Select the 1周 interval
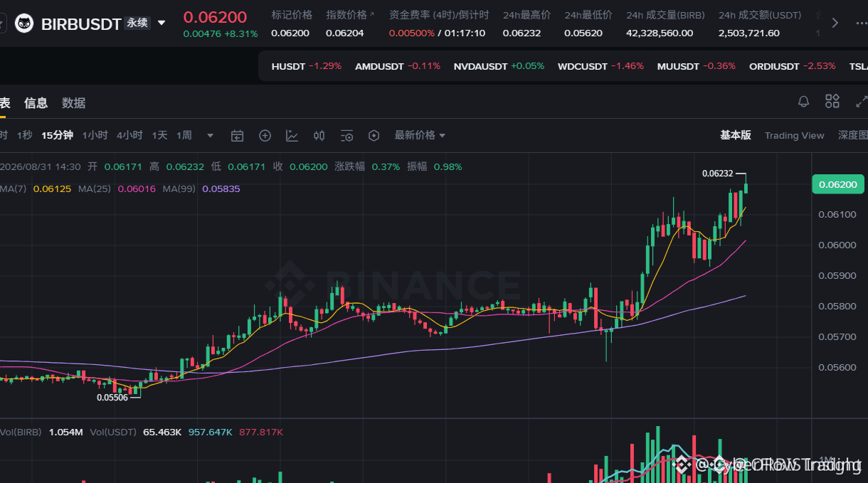The image size is (868, 483). pyautogui.click(x=184, y=135)
